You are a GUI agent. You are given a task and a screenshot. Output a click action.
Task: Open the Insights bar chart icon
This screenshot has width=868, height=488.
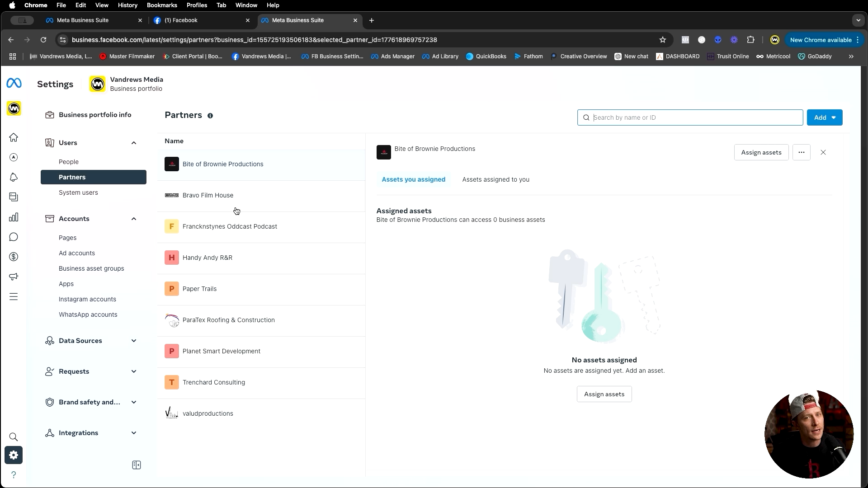click(x=14, y=217)
